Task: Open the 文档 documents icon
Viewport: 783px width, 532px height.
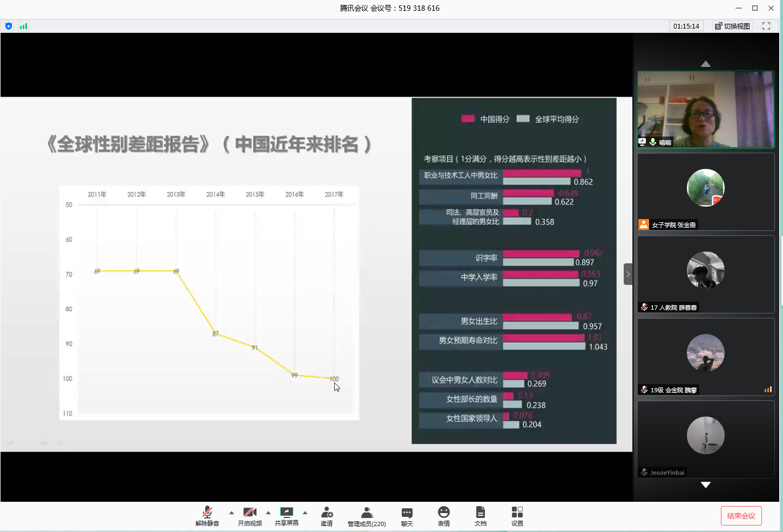Action: click(x=481, y=513)
